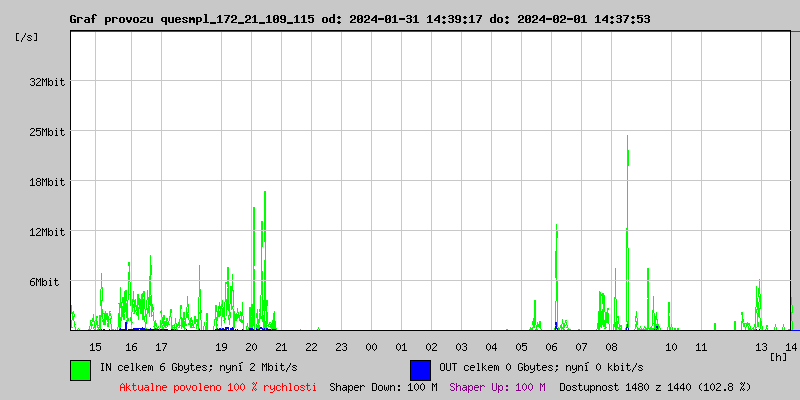Image resolution: width=800 pixels, height=400 pixels.
Task: Click the 32Mbit y-axis label
Action: [x=46, y=82]
